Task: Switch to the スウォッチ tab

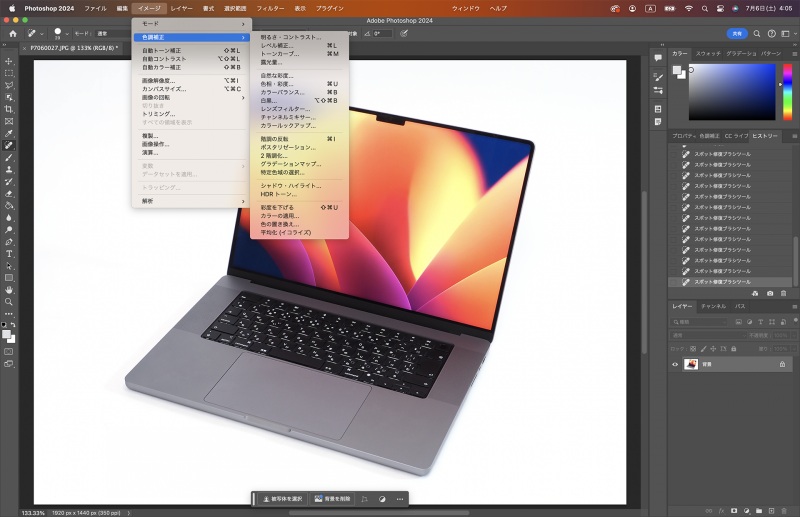Action: (x=708, y=54)
